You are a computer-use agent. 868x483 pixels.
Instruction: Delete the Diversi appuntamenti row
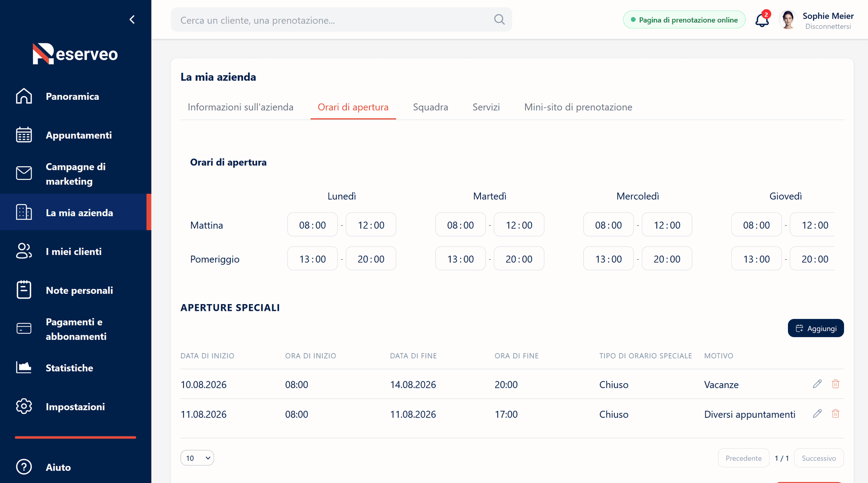pyautogui.click(x=835, y=414)
